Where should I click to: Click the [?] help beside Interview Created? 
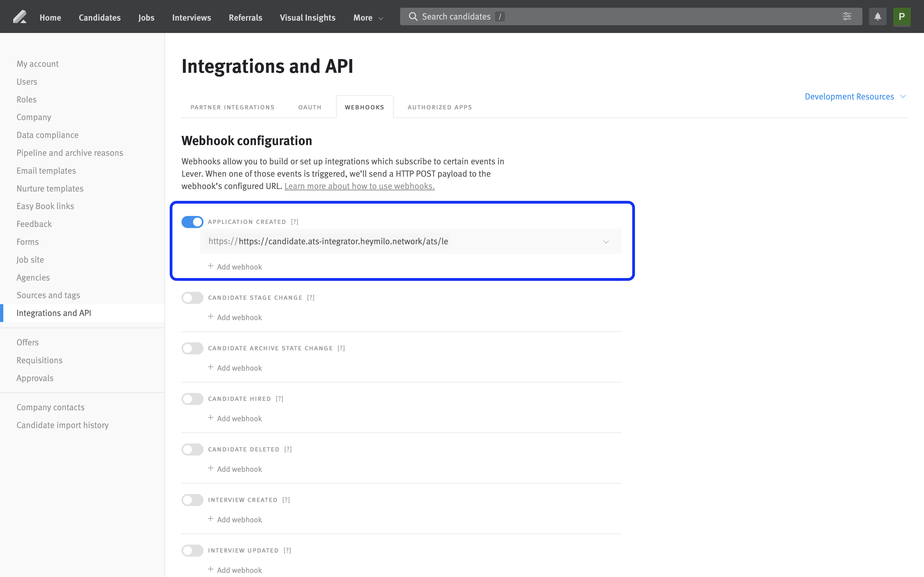coord(286,500)
